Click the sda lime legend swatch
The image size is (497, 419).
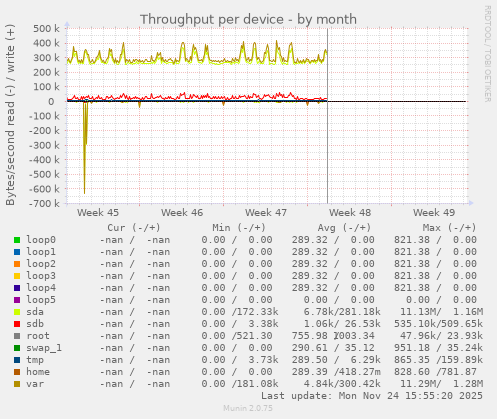click(17, 312)
